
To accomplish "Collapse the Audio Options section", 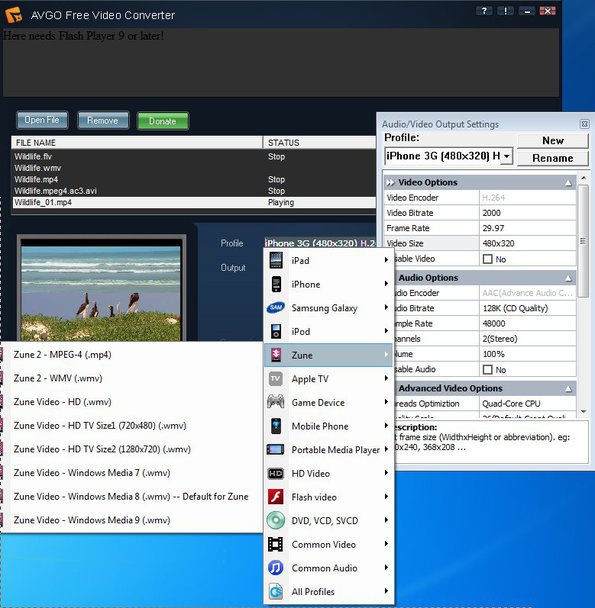I will pos(568,278).
